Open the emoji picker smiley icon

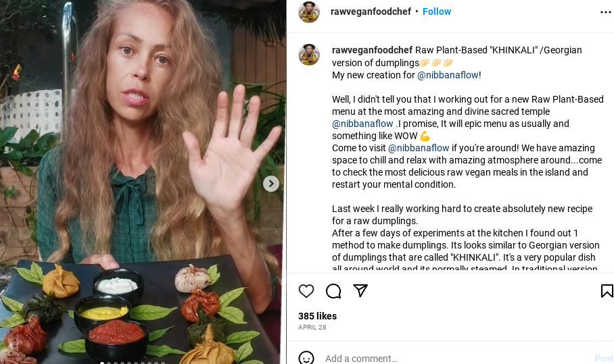pyautogui.click(x=306, y=358)
